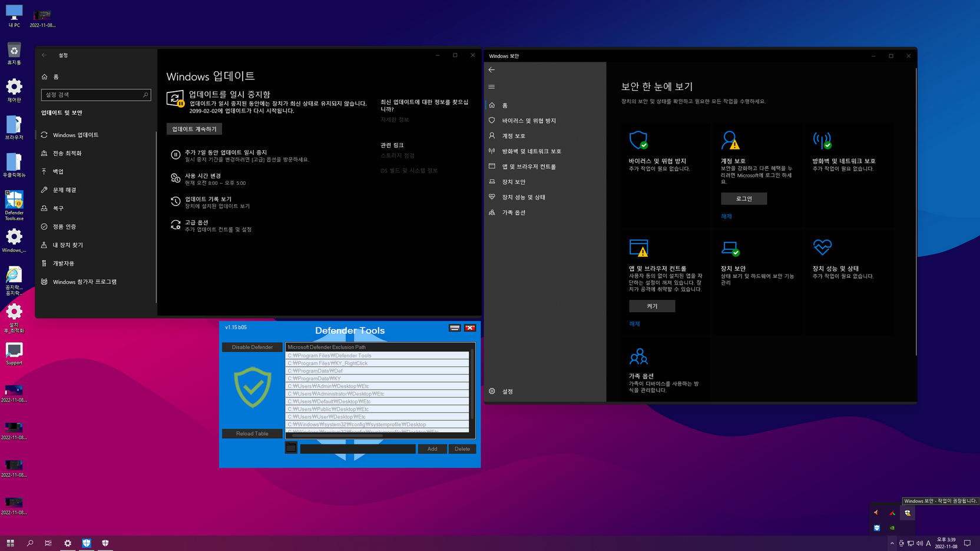Click the search magnifier in 설정 검색 box
980x551 pixels.
[145, 95]
